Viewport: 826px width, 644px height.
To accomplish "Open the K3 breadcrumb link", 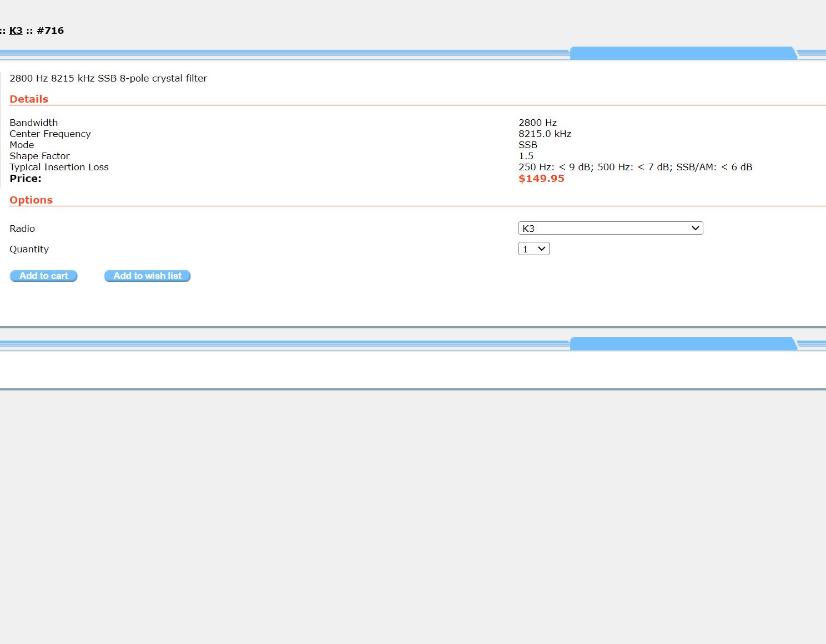I will coord(16,31).
